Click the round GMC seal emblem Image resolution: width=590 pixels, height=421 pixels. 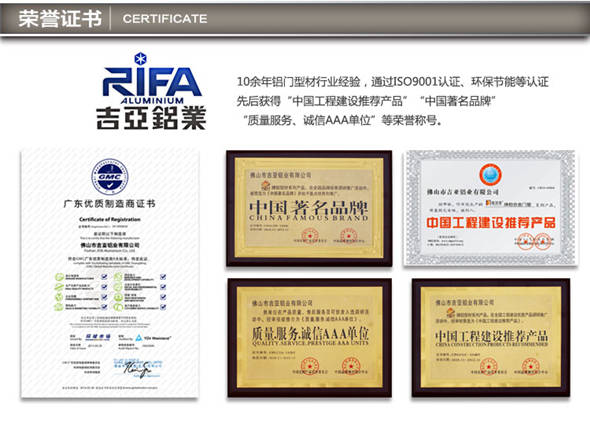[110, 177]
